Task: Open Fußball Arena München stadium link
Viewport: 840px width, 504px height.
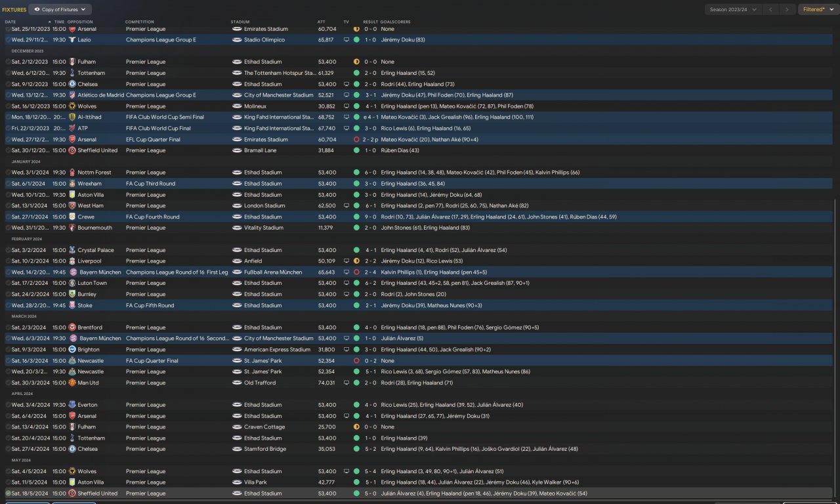Action: [273, 272]
